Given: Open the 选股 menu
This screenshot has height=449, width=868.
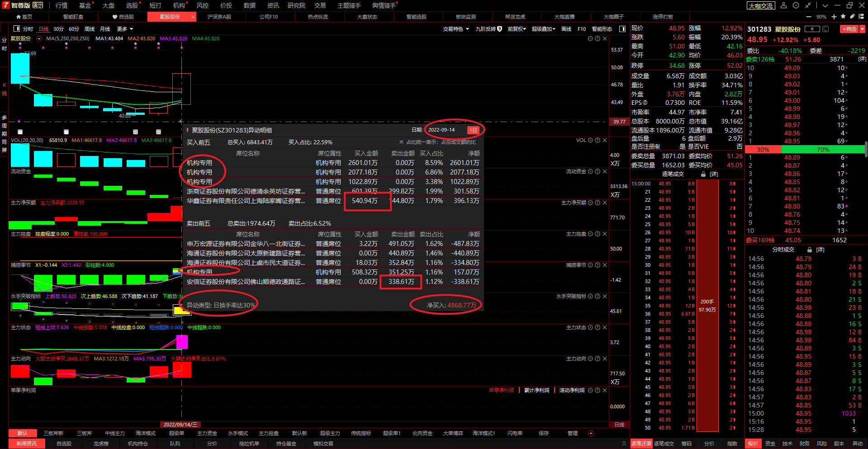Looking at the screenshot, I should click(132, 5).
